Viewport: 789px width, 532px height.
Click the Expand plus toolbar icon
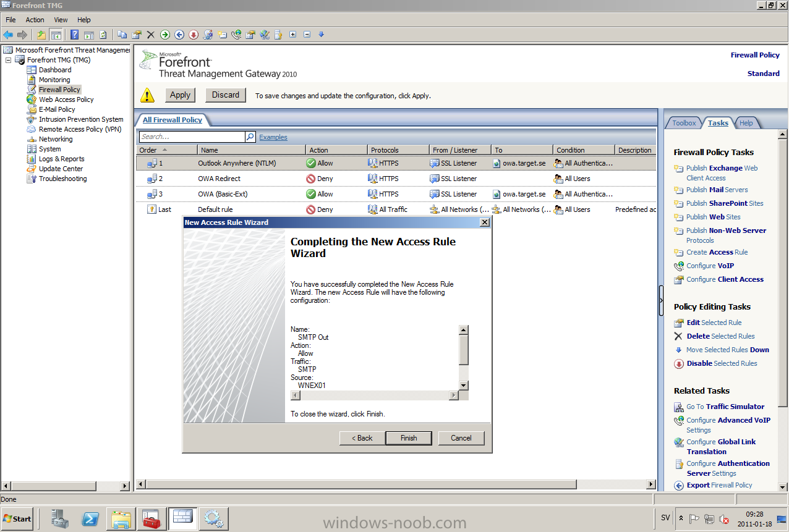click(293, 35)
